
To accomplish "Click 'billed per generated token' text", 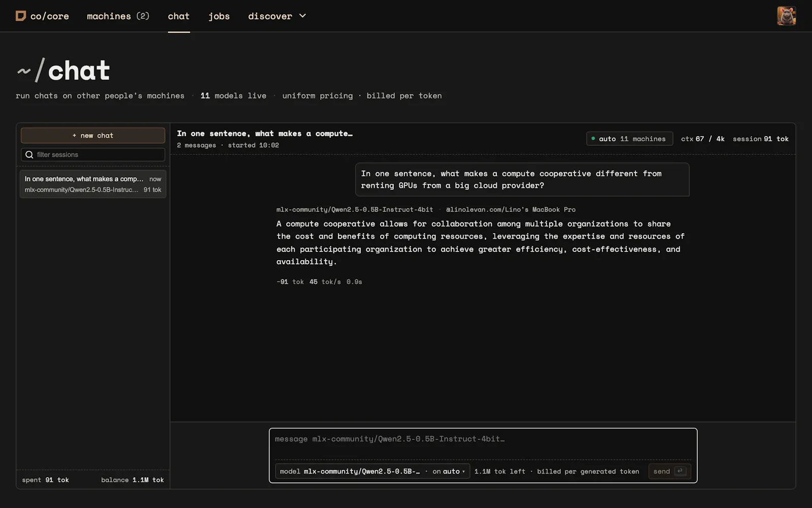I will [588, 471].
